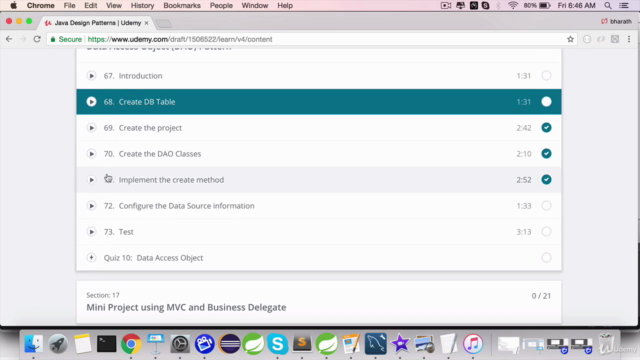Click the browser Forward arrow
The height and width of the screenshot is (360, 640).
pos(23,39)
